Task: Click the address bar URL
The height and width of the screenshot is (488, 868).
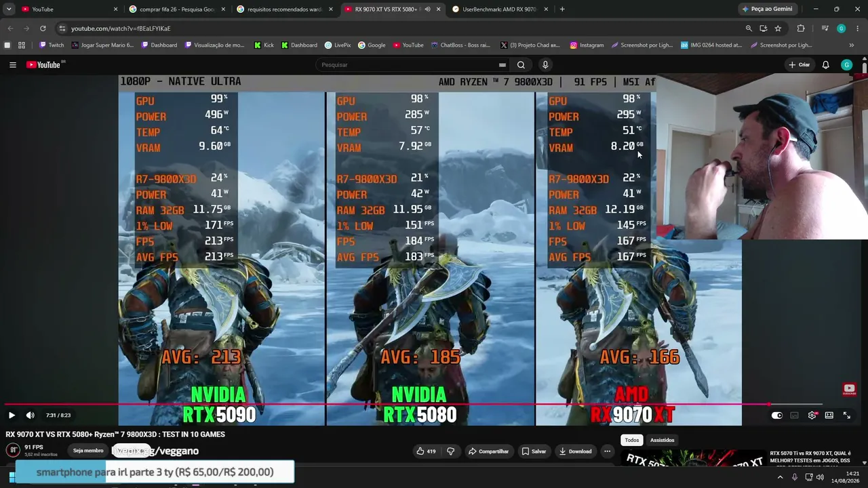Action: coord(121,28)
